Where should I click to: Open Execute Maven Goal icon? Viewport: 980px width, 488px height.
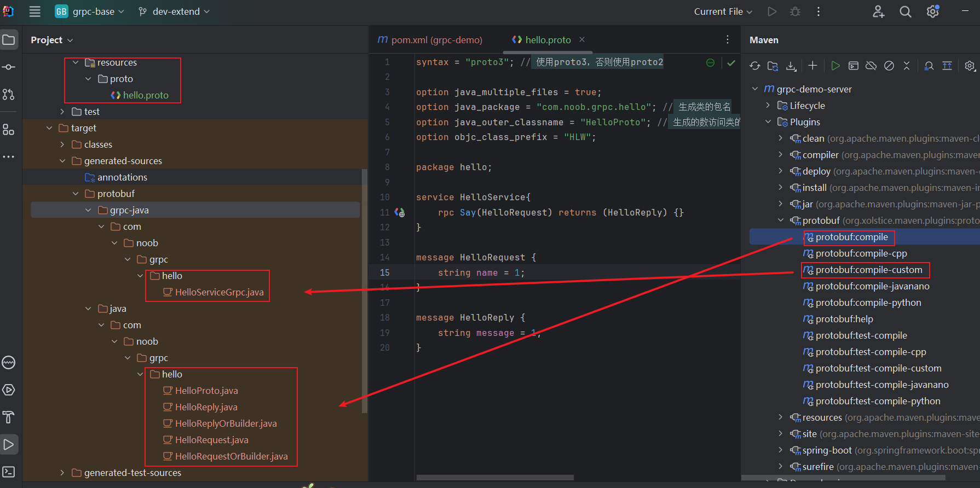(854, 66)
